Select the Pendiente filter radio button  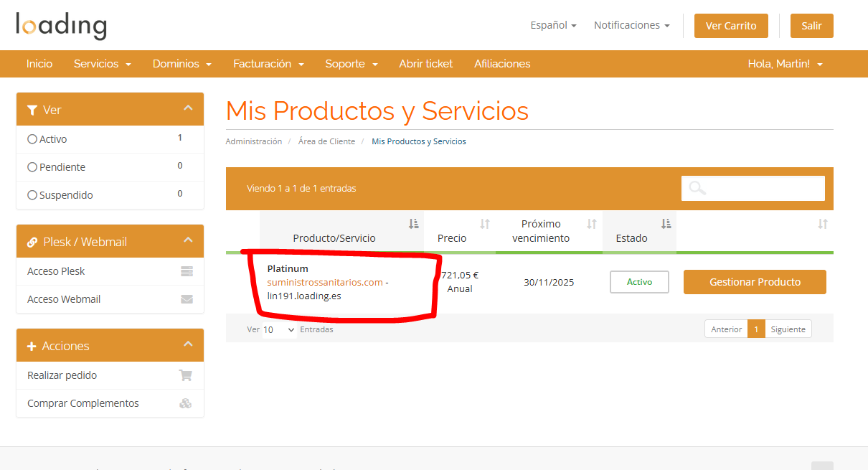32,167
